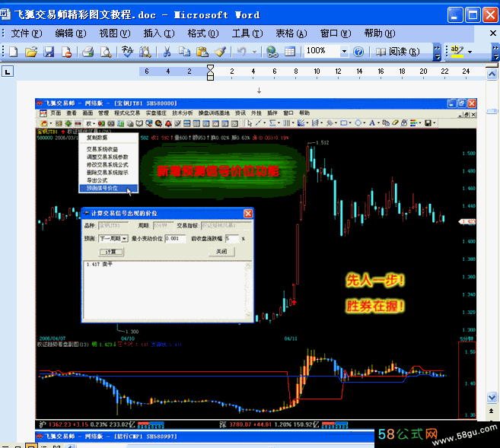The width and height of the screenshot is (500, 448).
Task: Click the indent marker on the ruler
Action: point(210,72)
